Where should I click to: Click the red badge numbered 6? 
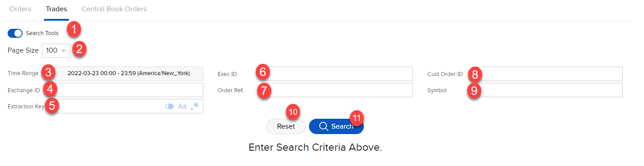263,72
